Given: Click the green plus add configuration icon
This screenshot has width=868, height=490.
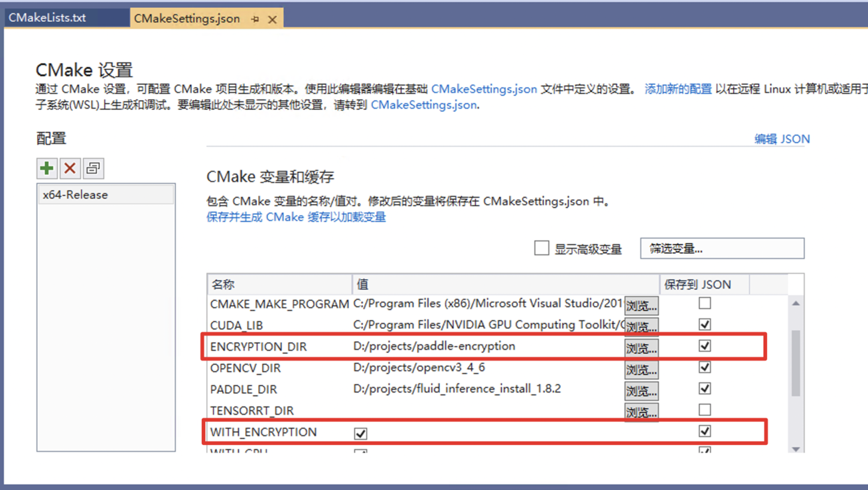Looking at the screenshot, I should 46,168.
